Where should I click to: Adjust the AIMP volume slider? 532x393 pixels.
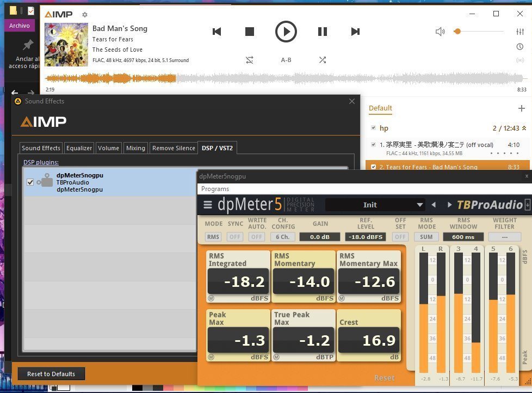coord(478,32)
